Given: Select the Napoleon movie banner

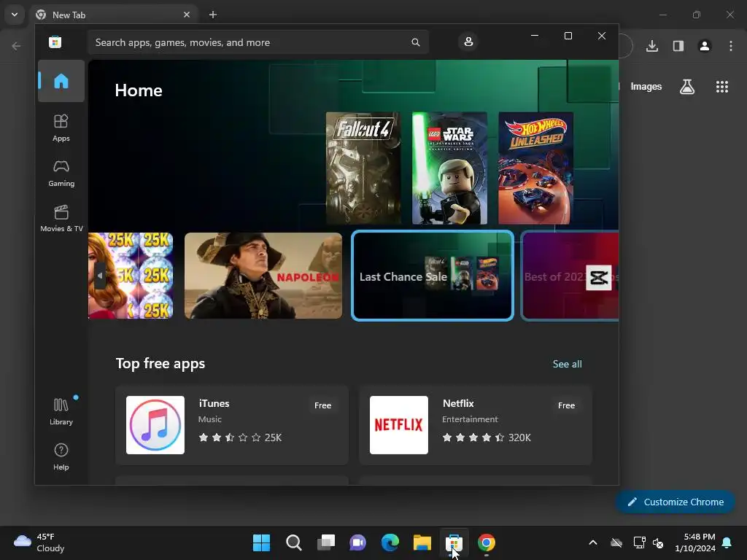Looking at the screenshot, I should pyautogui.click(x=263, y=276).
